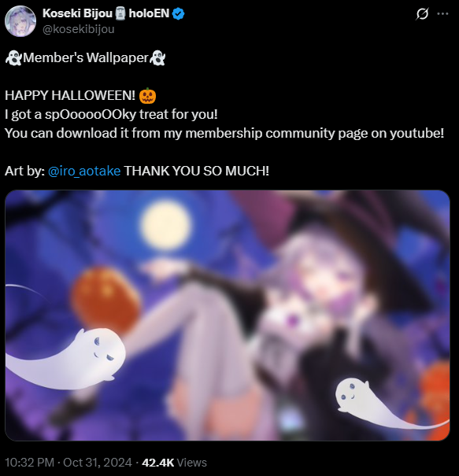The image size is (459, 476).
Task: Click the jack-o'-lantern pumpkin emoji
Action: (147, 96)
